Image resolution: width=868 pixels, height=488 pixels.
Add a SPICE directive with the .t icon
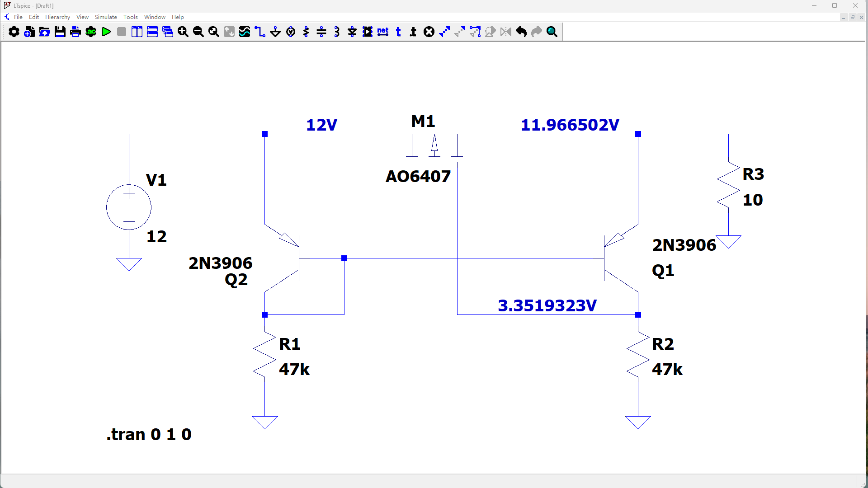point(413,32)
